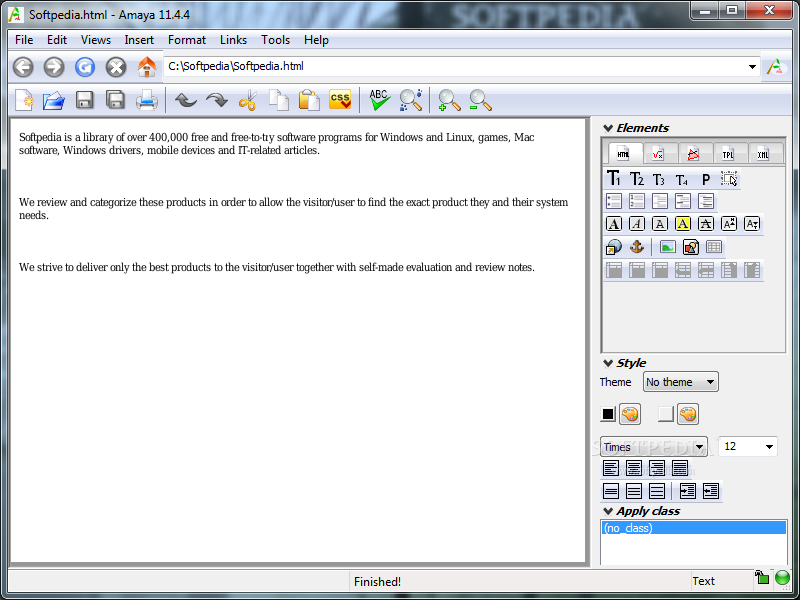Open the Insert menu

click(139, 40)
